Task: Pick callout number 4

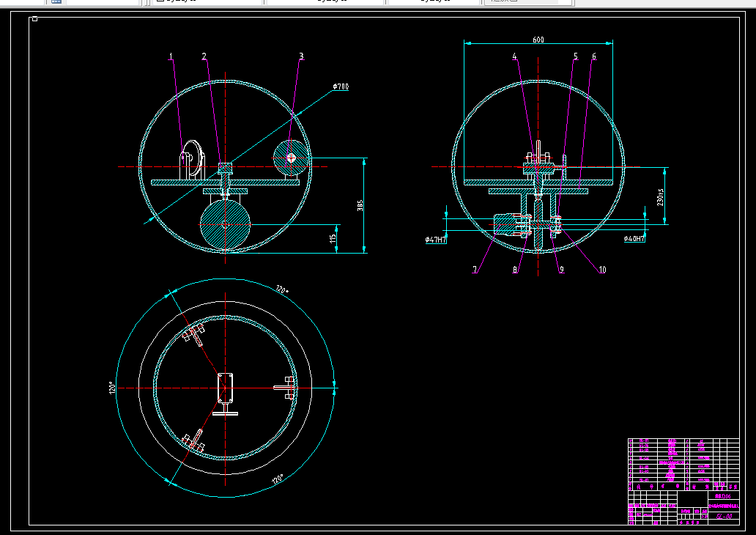Action: [x=514, y=56]
